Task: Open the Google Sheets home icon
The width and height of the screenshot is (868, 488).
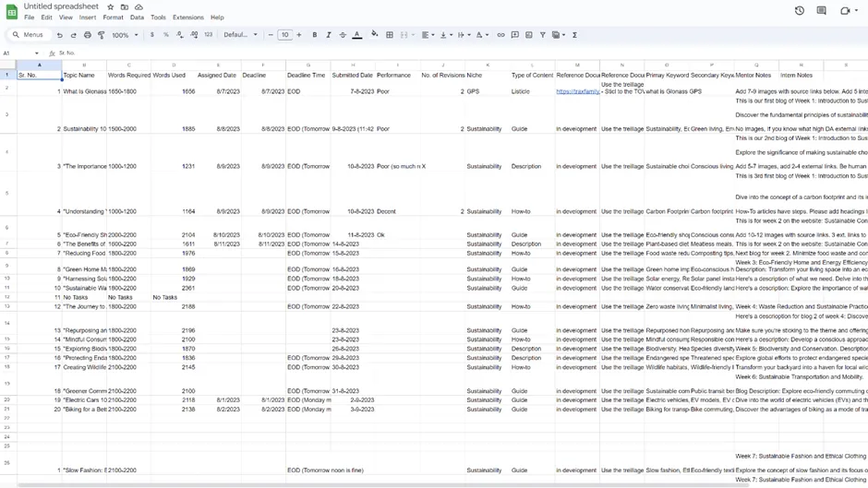Action: 12,12
